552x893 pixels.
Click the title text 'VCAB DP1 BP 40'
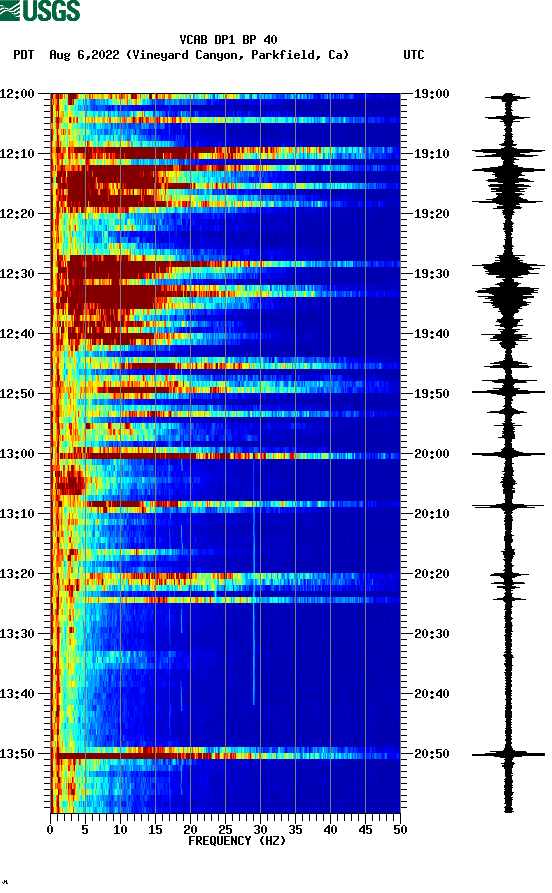click(228, 40)
